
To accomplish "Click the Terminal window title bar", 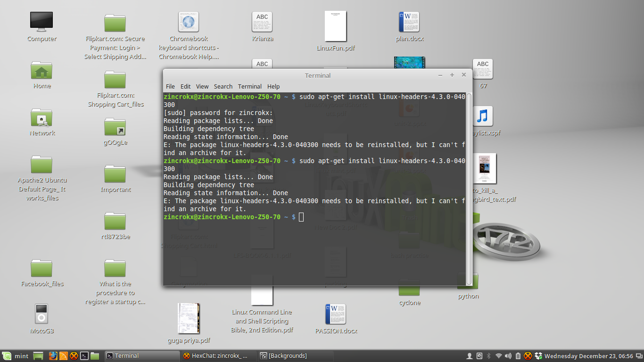I will pyautogui.click(x=317, y=75).
